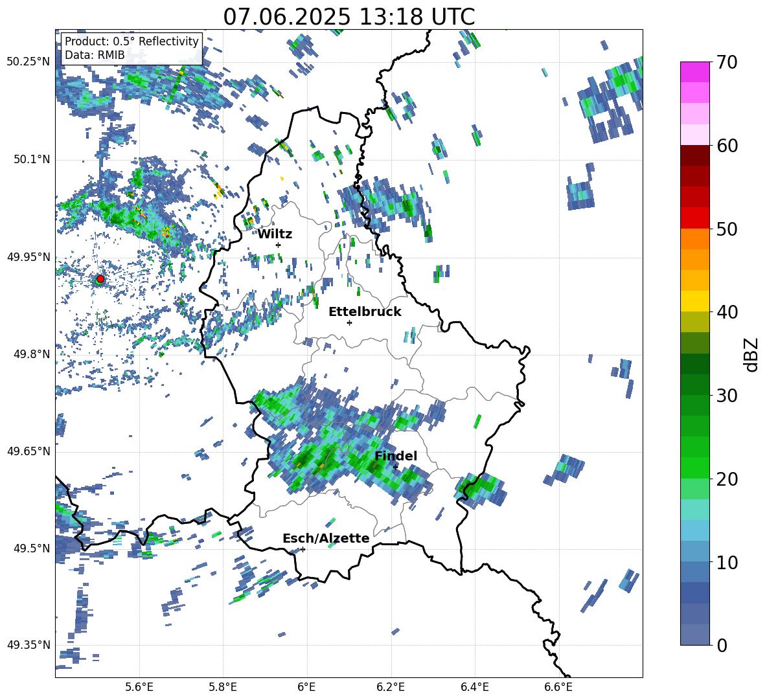Click the Esch/Alzette city label
The width and height of the screenshot is (767, 700).
tap(326, 538)
